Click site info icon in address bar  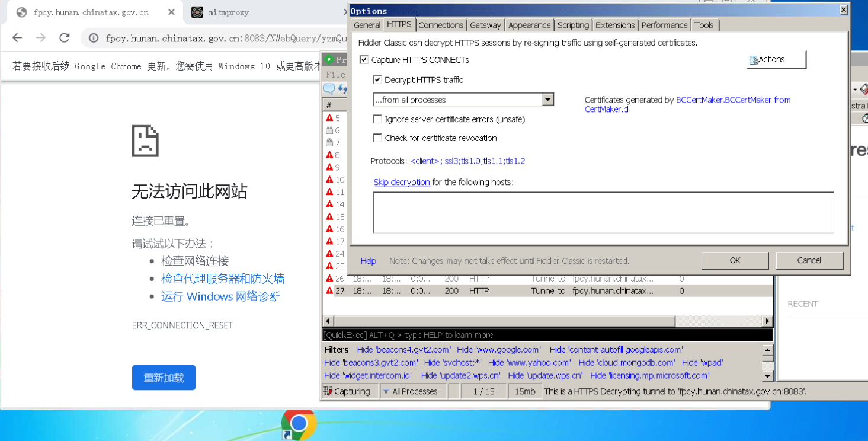[x=94, y=38]
